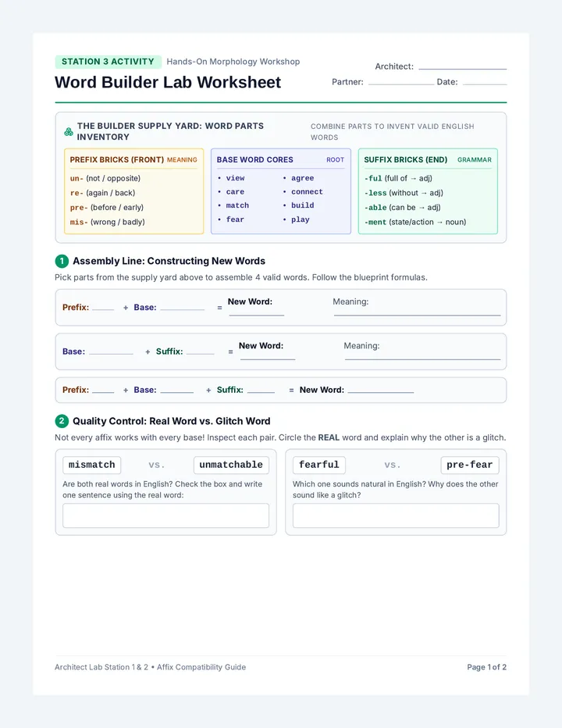Click base word 'view'
Screen dimensions: 562x728
(235, 178)
